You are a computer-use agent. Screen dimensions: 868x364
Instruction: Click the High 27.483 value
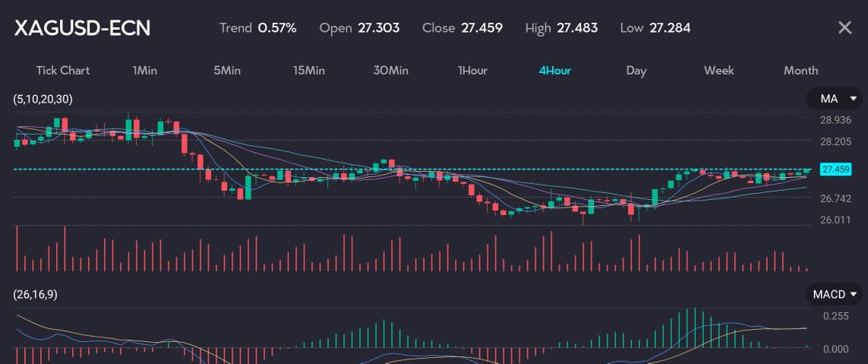tap(577, 28)
